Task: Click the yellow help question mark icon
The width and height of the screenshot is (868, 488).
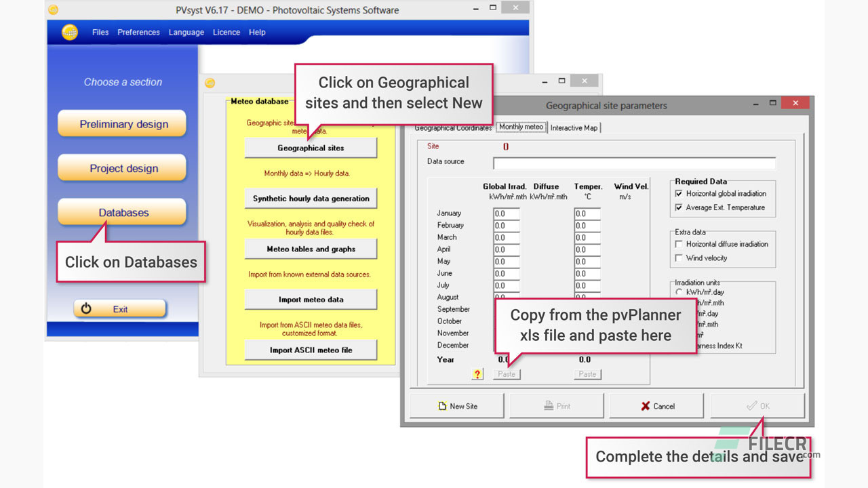Action: point(477,374)
